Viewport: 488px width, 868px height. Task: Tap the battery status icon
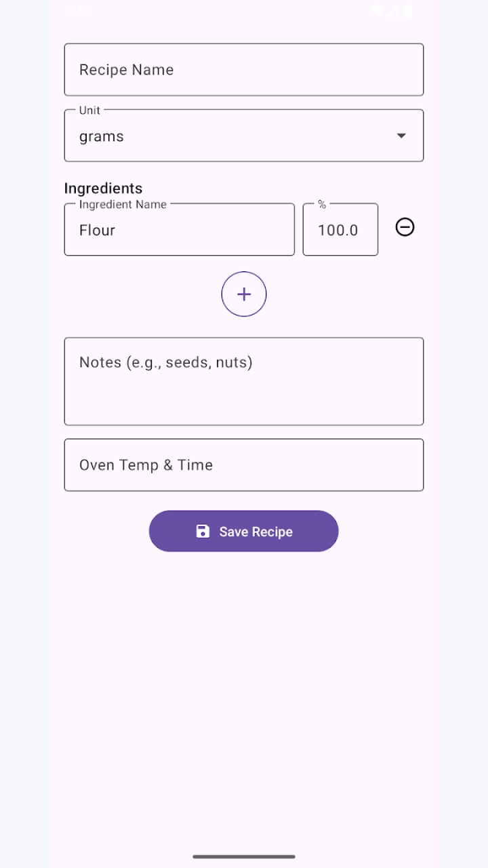tap(409, 12)
